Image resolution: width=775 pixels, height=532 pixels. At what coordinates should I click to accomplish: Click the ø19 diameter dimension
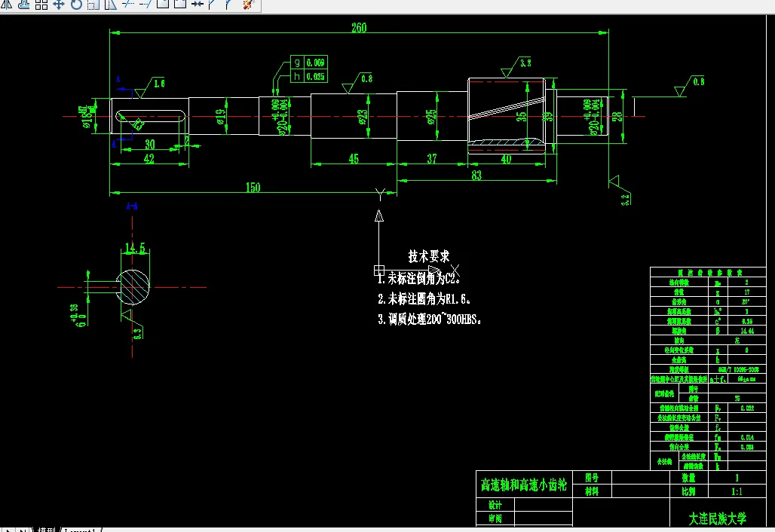(x=221, y=117)
